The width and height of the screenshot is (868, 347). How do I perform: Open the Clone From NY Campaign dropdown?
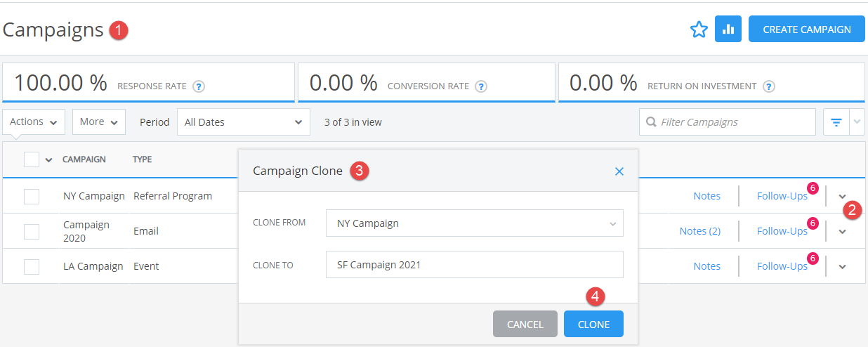point(475,223)
